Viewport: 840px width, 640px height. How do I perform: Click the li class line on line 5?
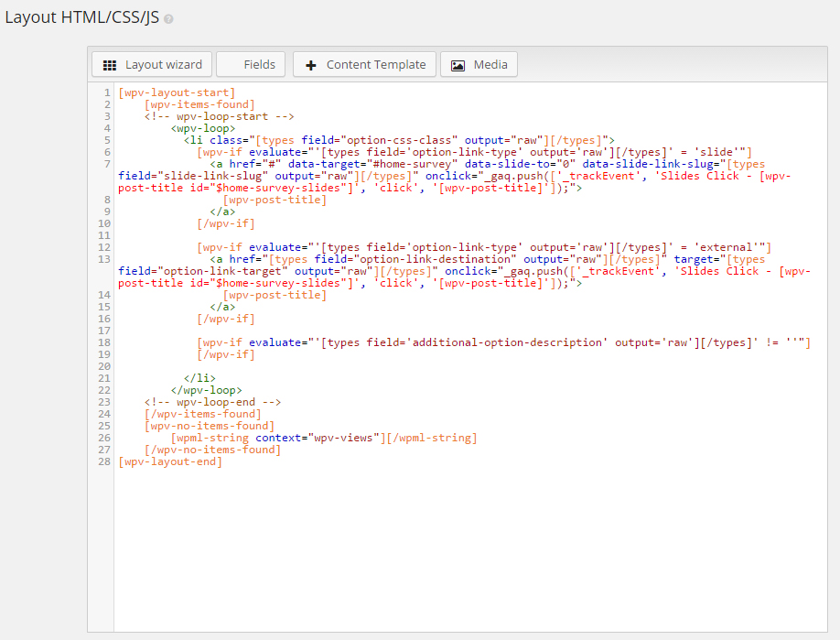399,140
